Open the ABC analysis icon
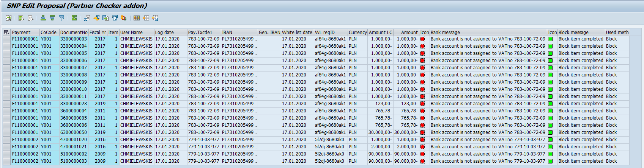Viewport: 644px width, 168px height. pyautogui.click(x=124, y=18)
